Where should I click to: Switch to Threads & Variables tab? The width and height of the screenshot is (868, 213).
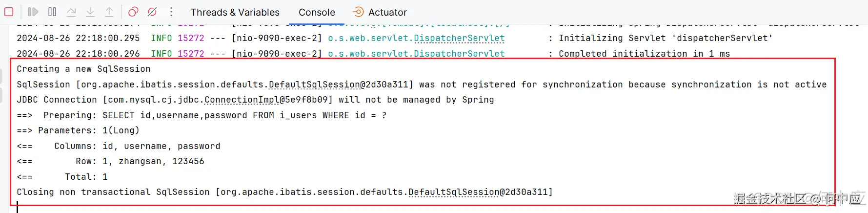235,12
